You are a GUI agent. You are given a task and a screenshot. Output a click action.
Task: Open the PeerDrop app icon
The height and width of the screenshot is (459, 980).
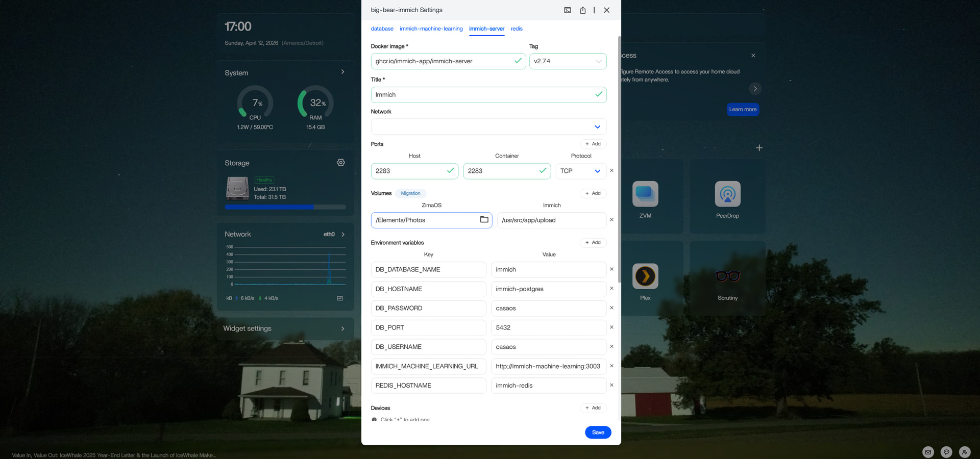tap(727, 194)
